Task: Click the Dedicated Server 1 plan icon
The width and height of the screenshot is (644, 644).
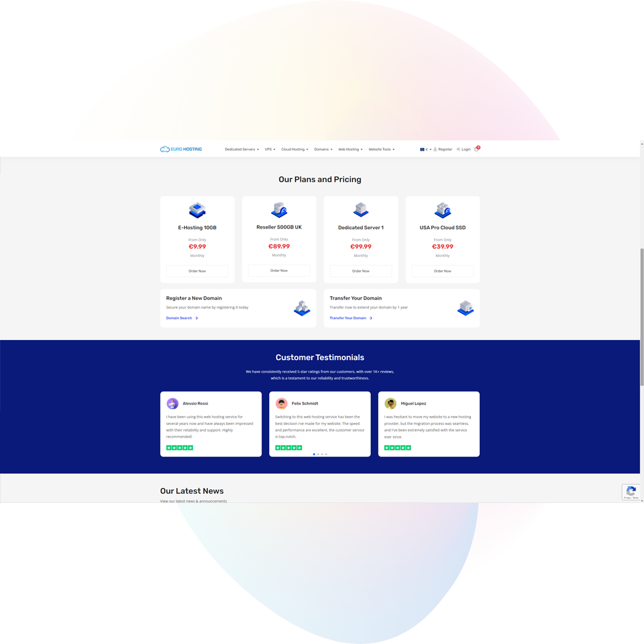Action: pos(361,209)
